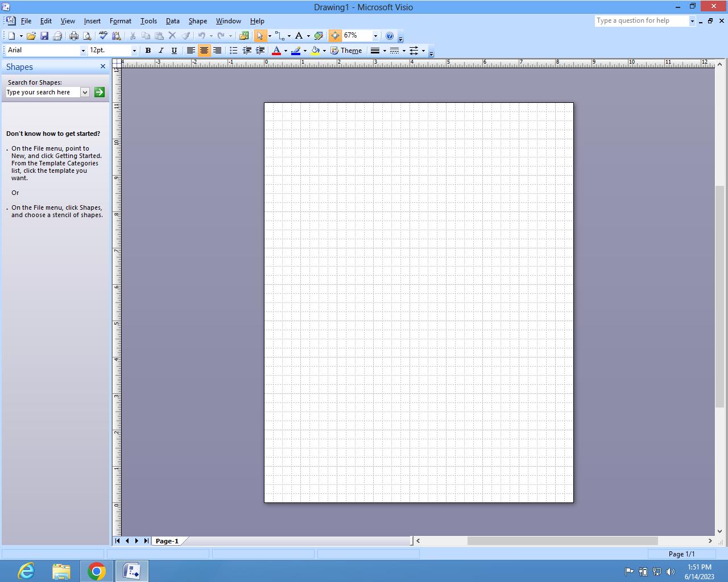The width and height of the screenshot is (728, 582).
Task: Click the Fill Color paint bucket
Action: [x=315, y=51]
